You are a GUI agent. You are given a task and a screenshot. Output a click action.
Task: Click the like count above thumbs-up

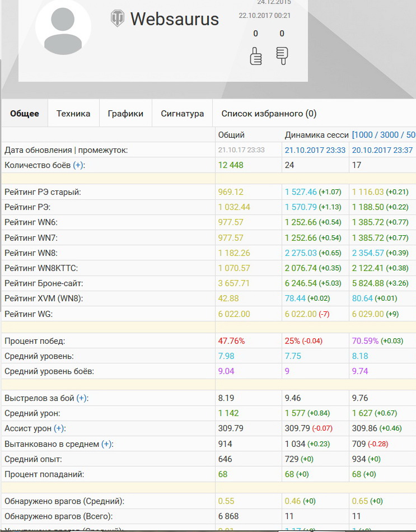(x=256, y=34)
